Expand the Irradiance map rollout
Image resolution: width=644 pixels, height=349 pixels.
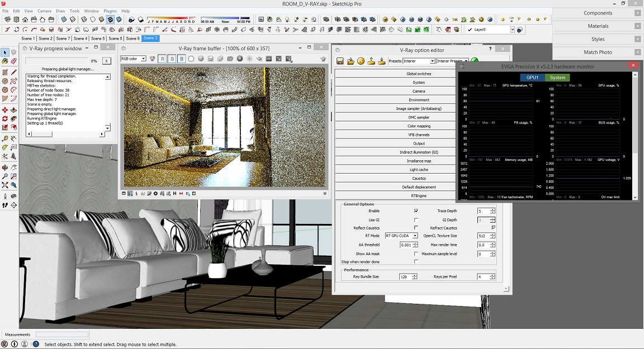[x=419, y=161]
